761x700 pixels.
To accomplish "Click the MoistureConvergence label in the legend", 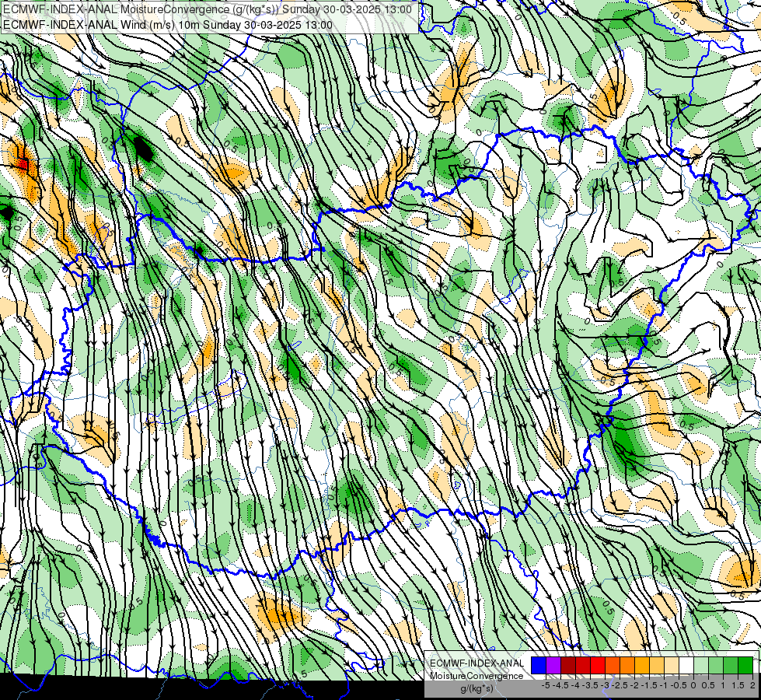I will pos(476,676).
